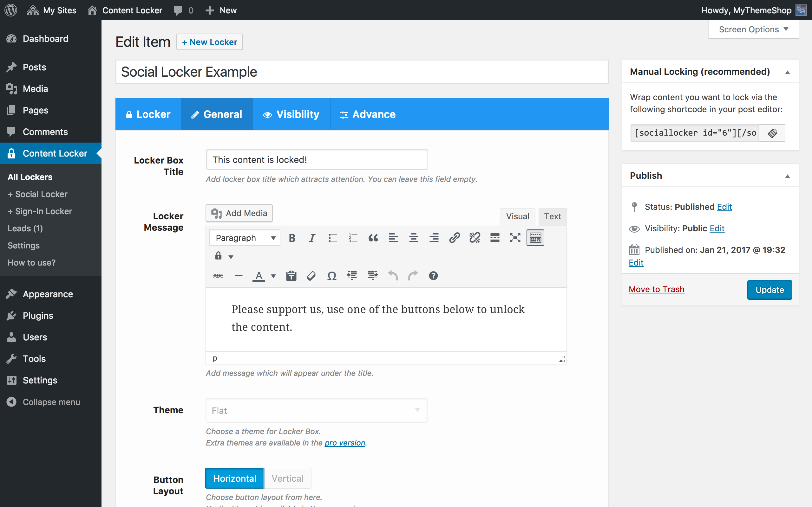Toggle the toolbar kitchen sink

tap(535, 238)
